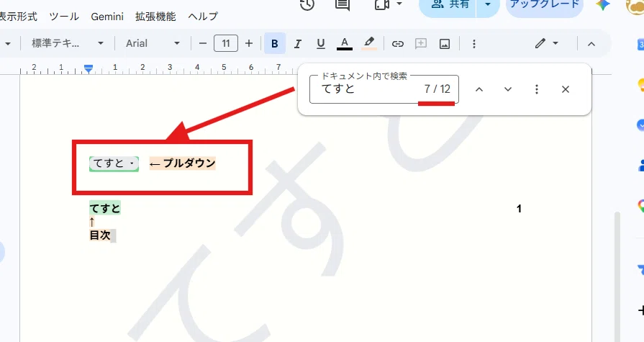Open the highlight color picker

point(369,44)
